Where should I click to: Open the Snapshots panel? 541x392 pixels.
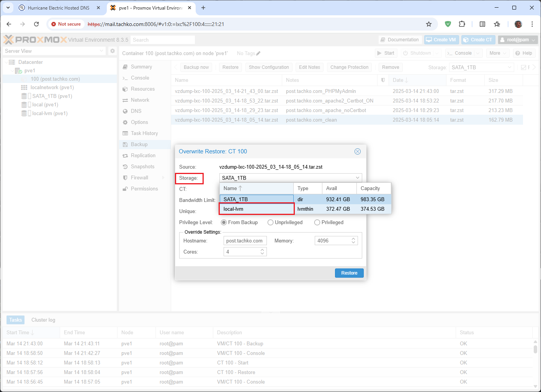[143, 167]
